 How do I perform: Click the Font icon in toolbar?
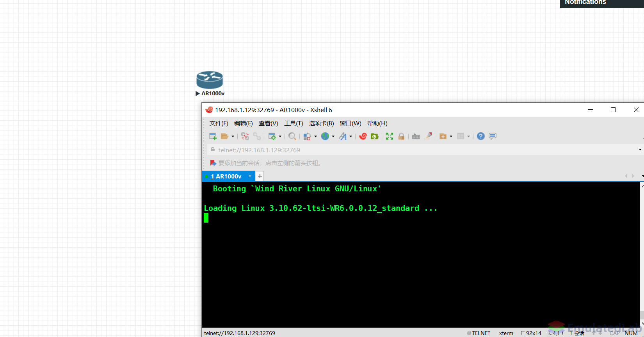click(343, 136)
